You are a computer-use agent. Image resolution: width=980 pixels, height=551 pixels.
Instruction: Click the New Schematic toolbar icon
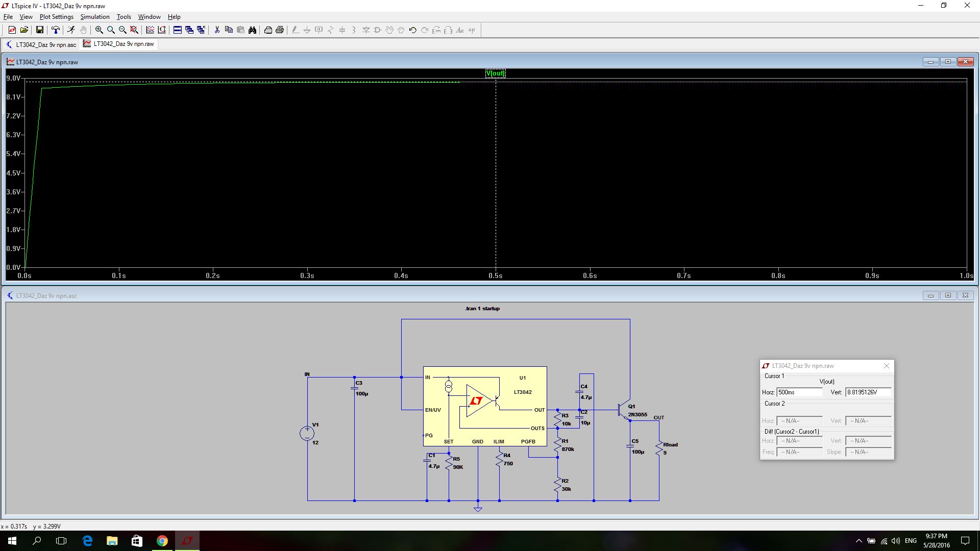(x=12, y=30)
